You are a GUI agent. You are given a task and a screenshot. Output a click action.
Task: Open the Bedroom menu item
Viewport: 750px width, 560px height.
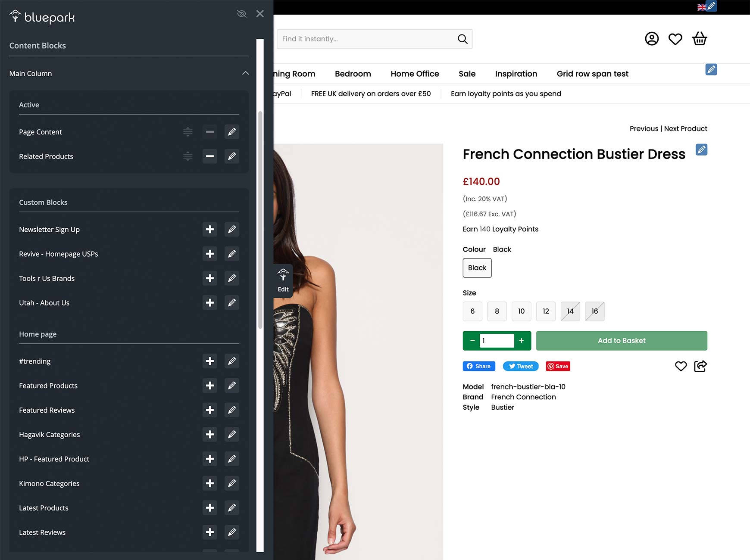pos(353,74)
